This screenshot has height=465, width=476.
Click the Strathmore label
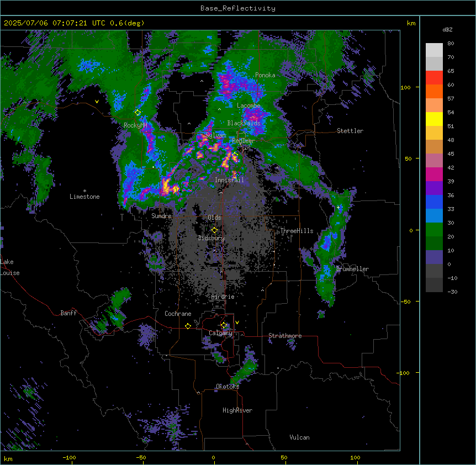(285, 336)
